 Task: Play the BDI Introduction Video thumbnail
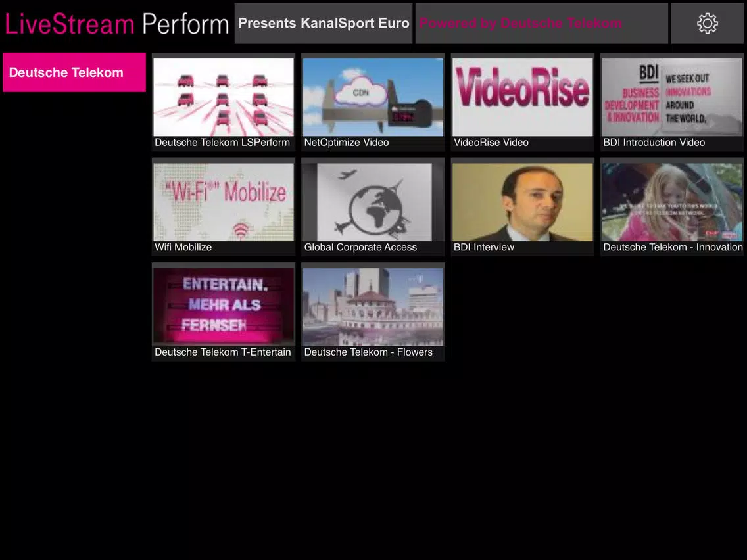click(672, 97)
